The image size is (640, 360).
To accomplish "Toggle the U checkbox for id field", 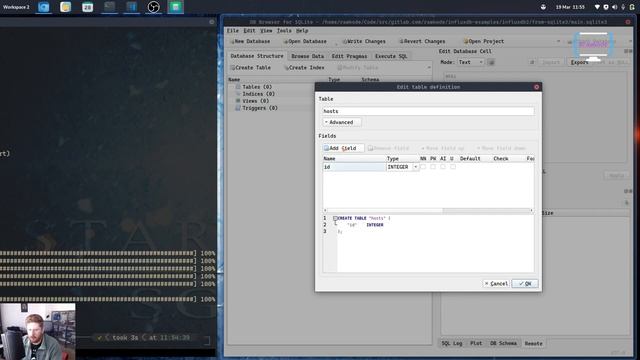I will click(453, 167).
